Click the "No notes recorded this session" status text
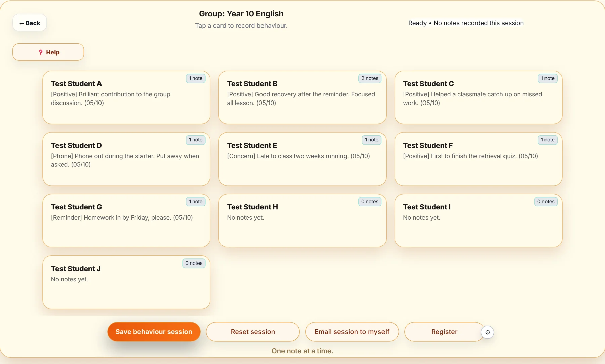Viewport: 605px width, 364px height. coord(479,23)
